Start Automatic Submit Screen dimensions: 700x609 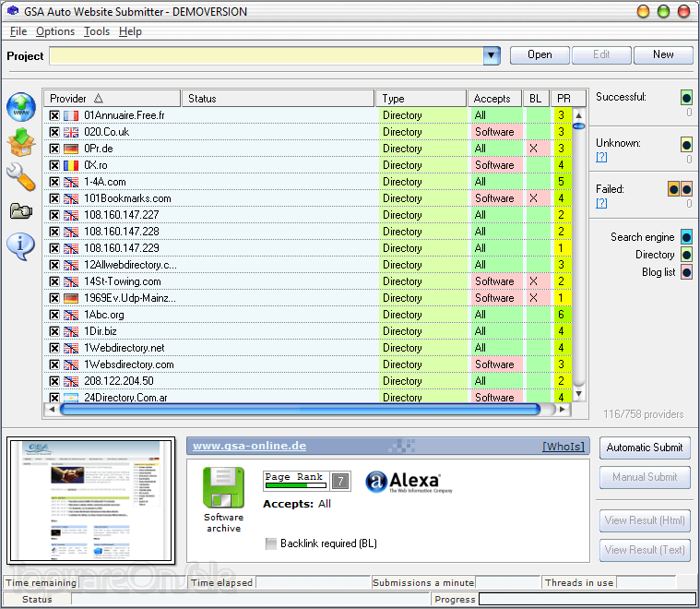click(x=645, y=448)
